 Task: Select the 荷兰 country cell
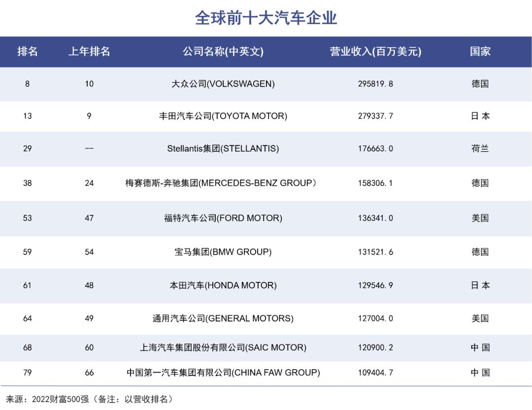pos(480,149)
